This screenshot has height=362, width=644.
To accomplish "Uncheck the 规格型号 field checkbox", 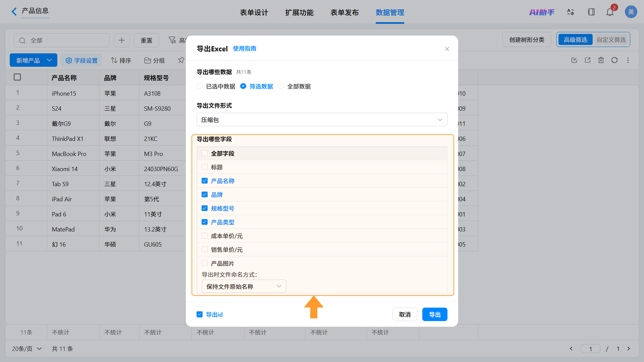I will [x=204, y=208].
